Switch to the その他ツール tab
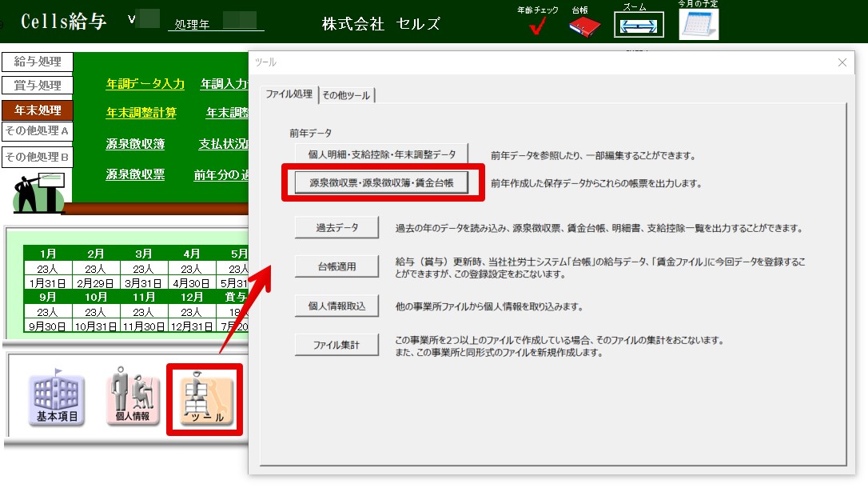The width and height of the screenshot is (868, 488). pos(346,95)
